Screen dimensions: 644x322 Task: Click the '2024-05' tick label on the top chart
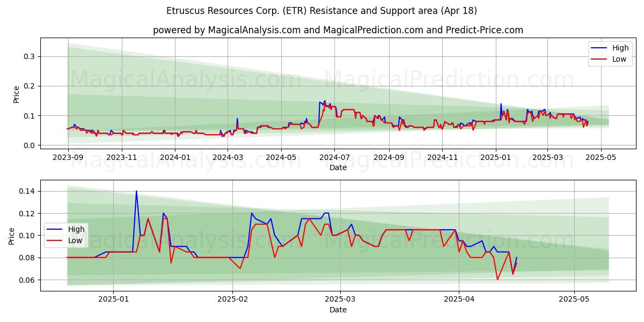point(281,157)
